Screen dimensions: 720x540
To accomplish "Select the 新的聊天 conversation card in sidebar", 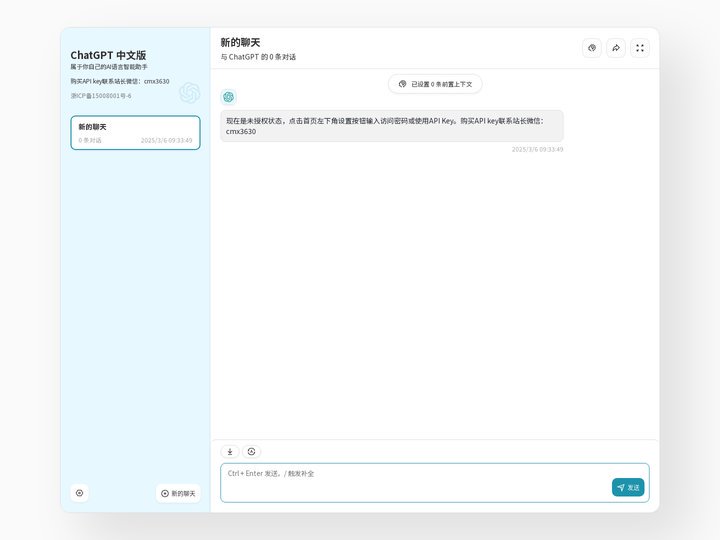I will pyautogui.click(x=135, y=133).
